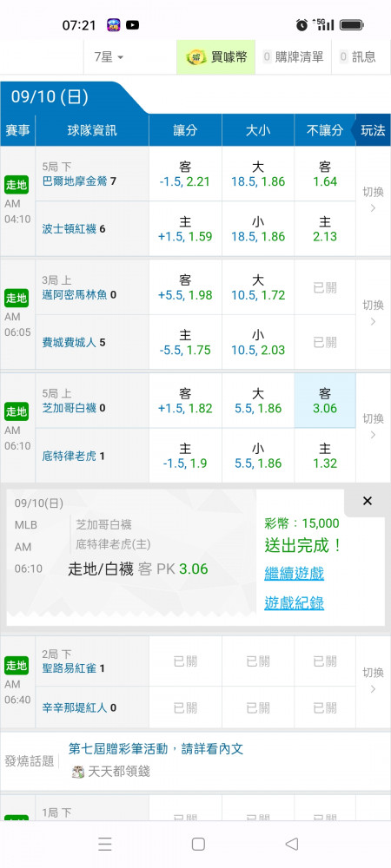Tap 走地 badge for Orioles game
Image resolution: width=391 pixels, height=868 pixels.
(16, 185)
